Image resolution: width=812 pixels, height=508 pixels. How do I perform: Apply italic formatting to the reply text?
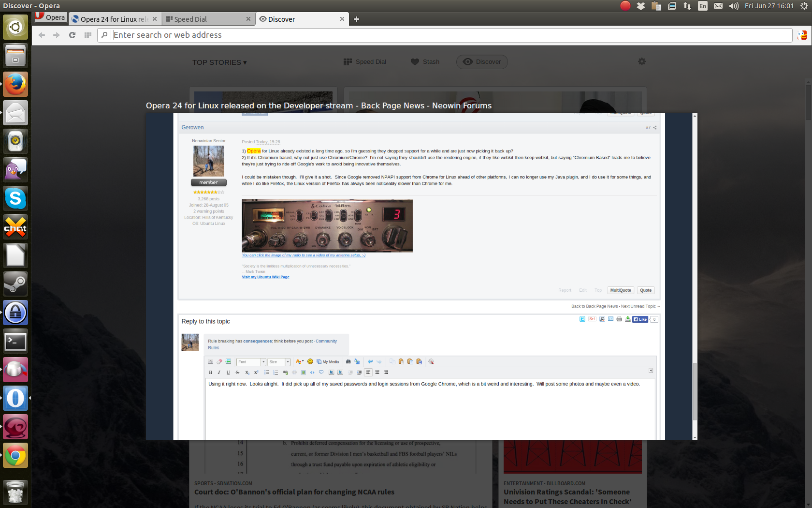pos(219,373)
